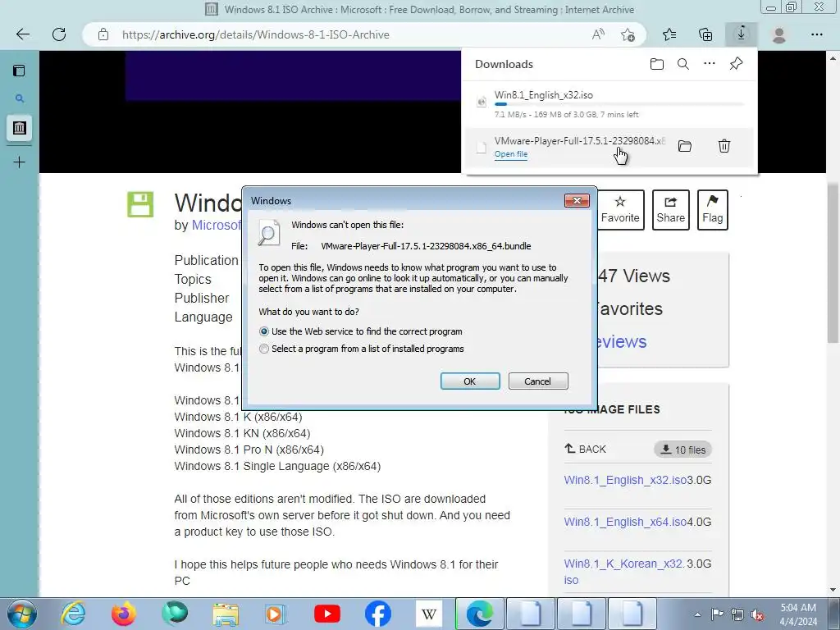Open the Collections toolbar icon
The width and height of the screenshot is (840, 630).
705,34
